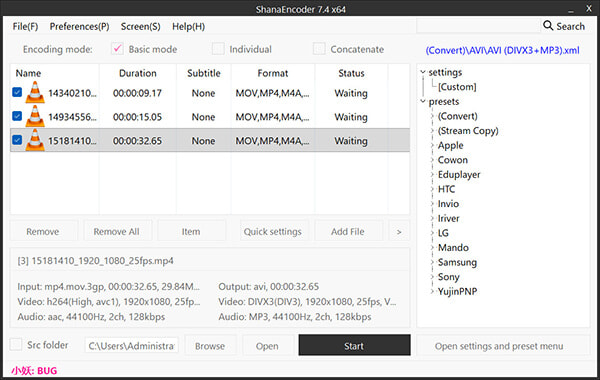This screenshot has height=380, width=600.
Task: Click the '小妖: BUG' status text
Action: [x=34, y=370]
